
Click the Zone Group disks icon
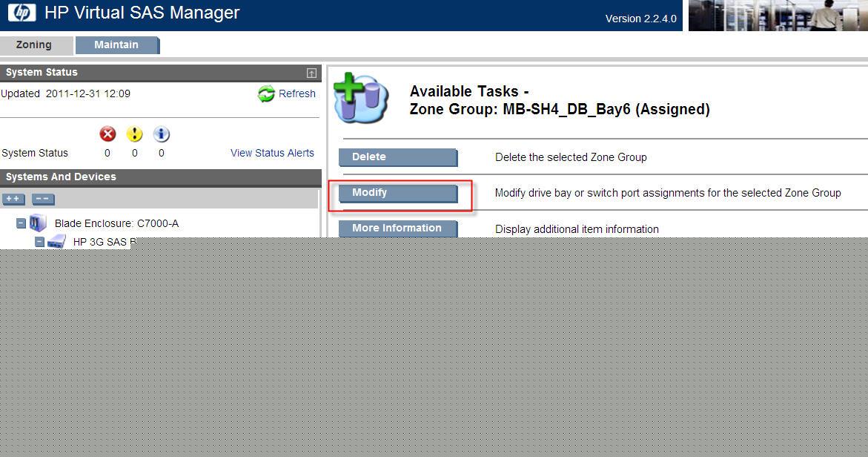click(361, 97)
